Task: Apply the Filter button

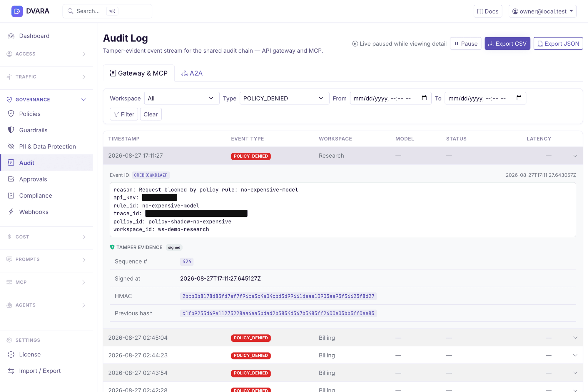Action: (x=124, y=114)
